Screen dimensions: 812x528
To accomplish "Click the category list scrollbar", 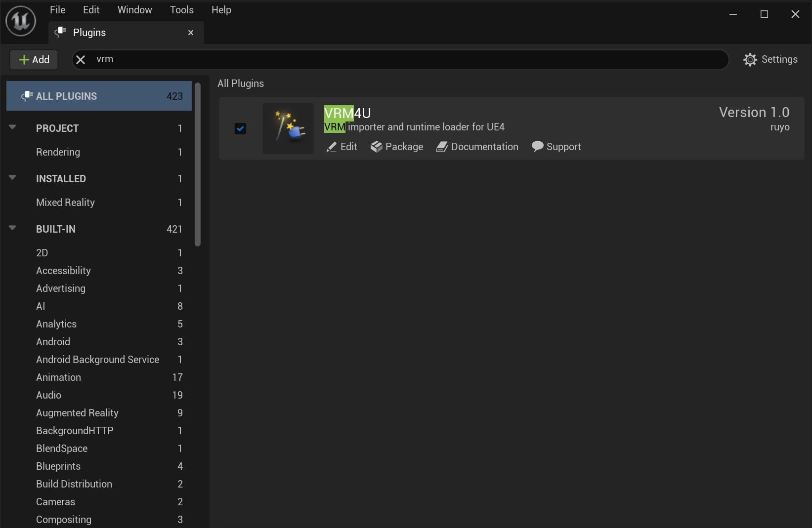I will pyautogui.click(x=198, y=164).
